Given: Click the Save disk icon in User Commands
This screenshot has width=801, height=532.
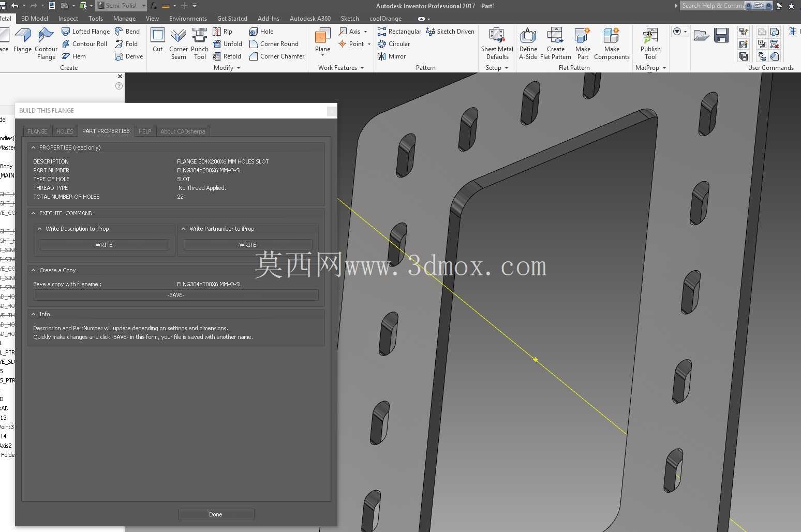Looking at the screenshot, I should pyautogui.click(x=721, y=35).
